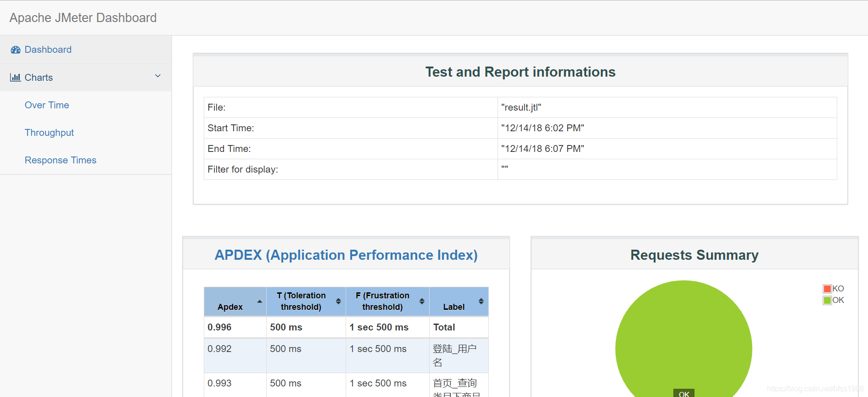Screen dimensions: 868x397
Task: Click the Dashboard gauge icon
Action: click(16, 50)
